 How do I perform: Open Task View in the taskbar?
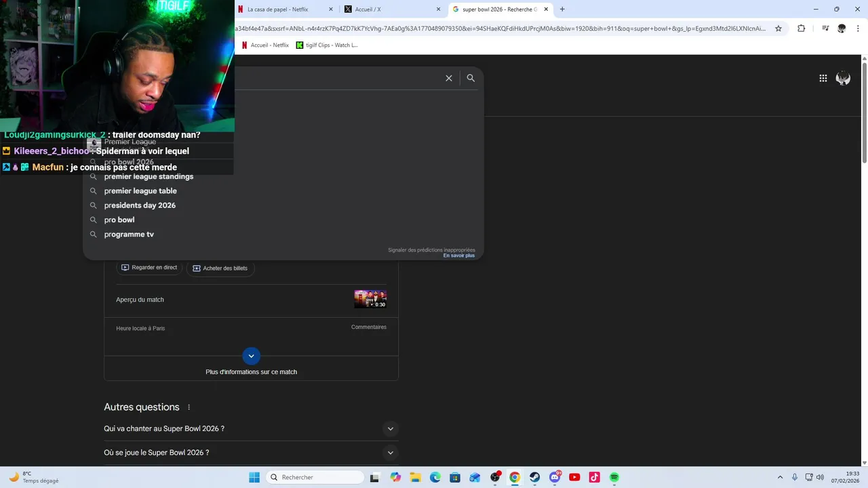point(374,477)
